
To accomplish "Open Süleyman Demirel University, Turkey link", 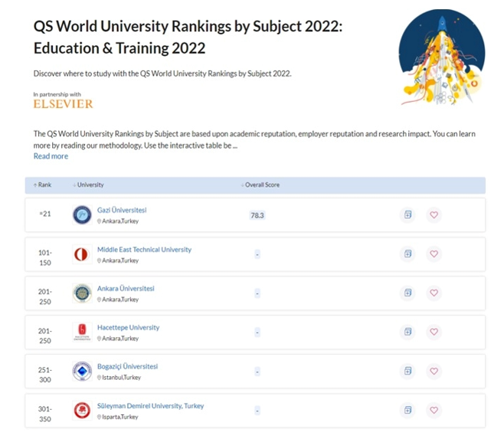I will point(150,406).
